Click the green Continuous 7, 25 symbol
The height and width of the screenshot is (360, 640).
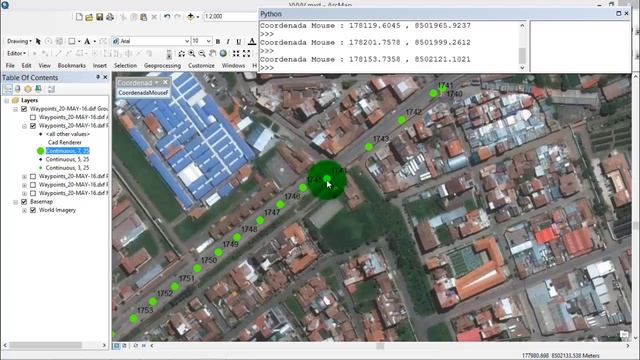[x=40, y=151]
